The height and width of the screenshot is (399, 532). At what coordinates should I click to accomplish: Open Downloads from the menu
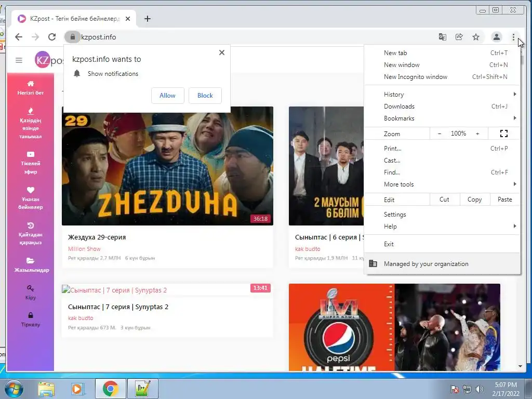tap(442, 106)
